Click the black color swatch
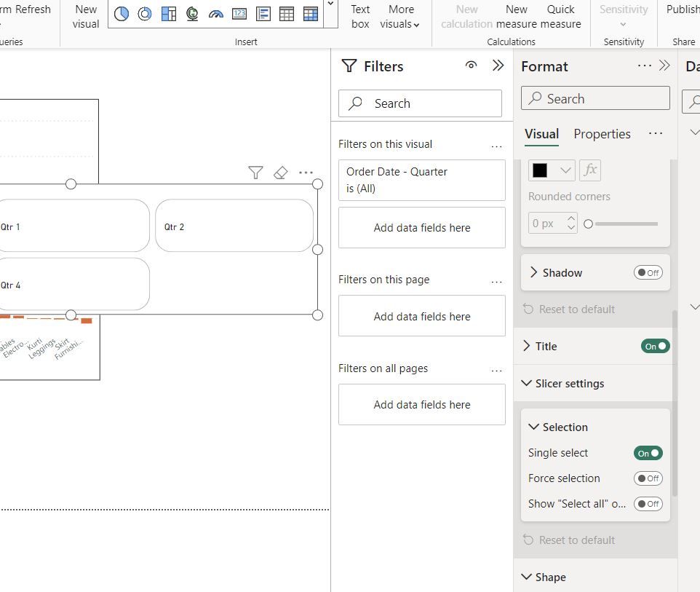700x592 pixels. 540,170
